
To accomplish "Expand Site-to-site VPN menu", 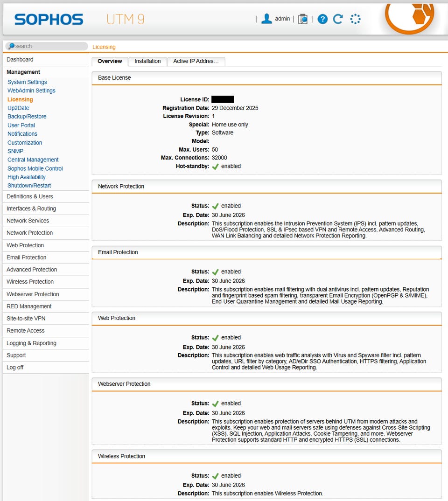I will pos(46,319).
